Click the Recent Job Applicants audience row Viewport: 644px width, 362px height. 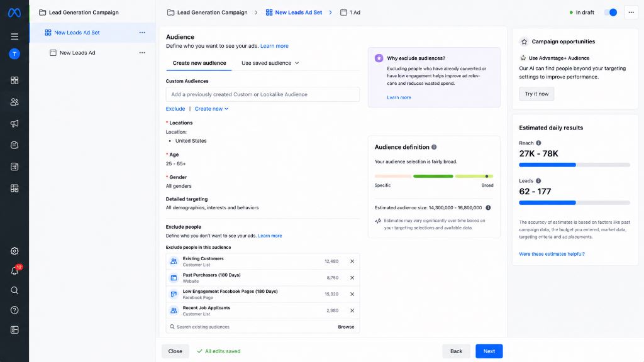click(x=263, y=310)
